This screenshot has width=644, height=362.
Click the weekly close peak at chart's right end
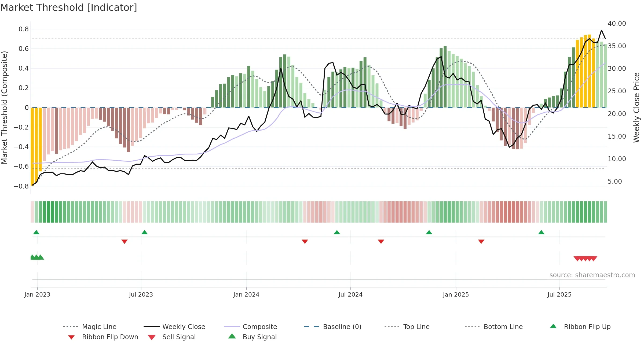point(601,31)
